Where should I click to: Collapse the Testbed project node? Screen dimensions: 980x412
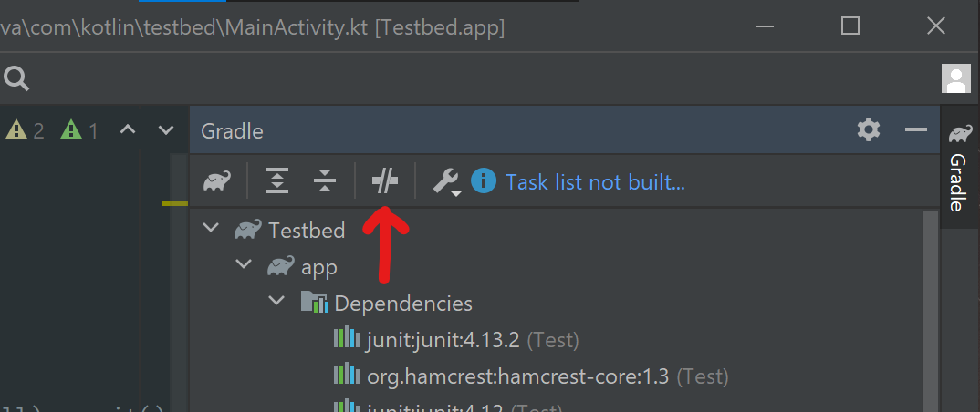pos(212,228)
